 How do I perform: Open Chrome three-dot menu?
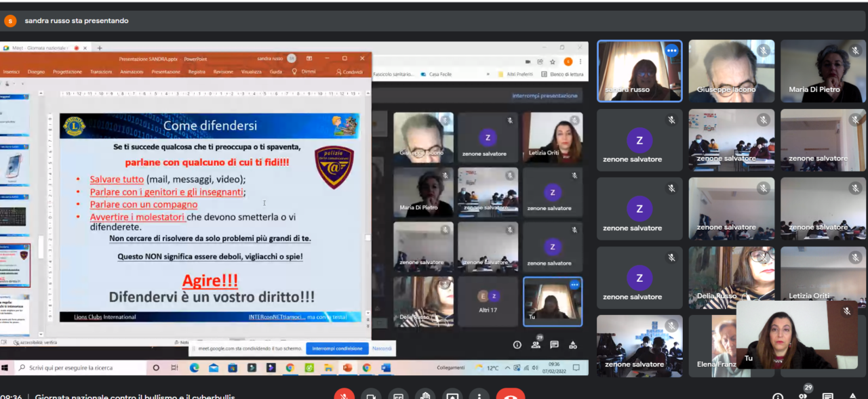580,62
